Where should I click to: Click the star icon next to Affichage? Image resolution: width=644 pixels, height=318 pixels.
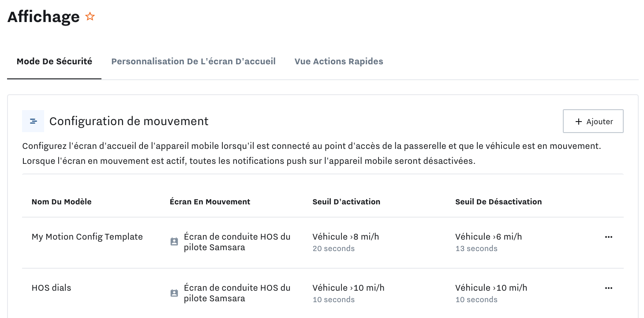tap(90, 16)
